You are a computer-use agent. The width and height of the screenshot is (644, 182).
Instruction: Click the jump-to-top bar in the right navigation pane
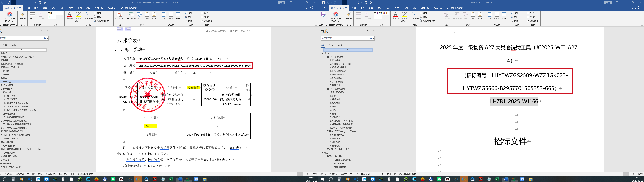pos(348,50)
